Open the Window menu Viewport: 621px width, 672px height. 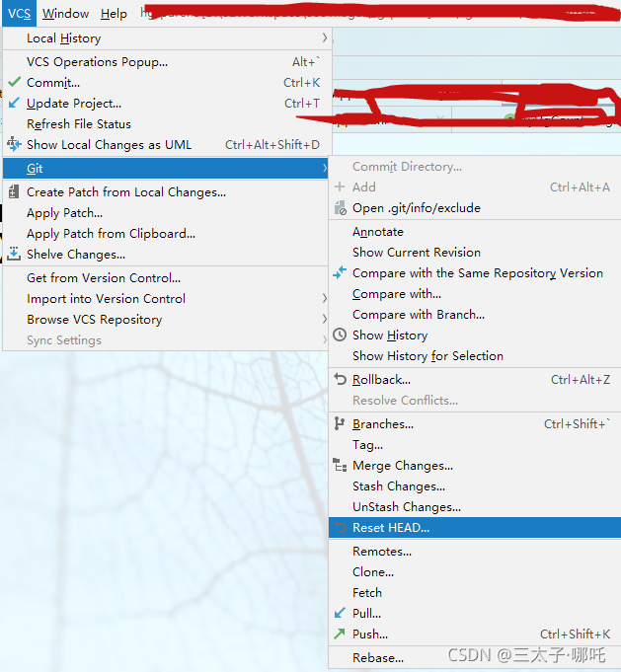65,13
